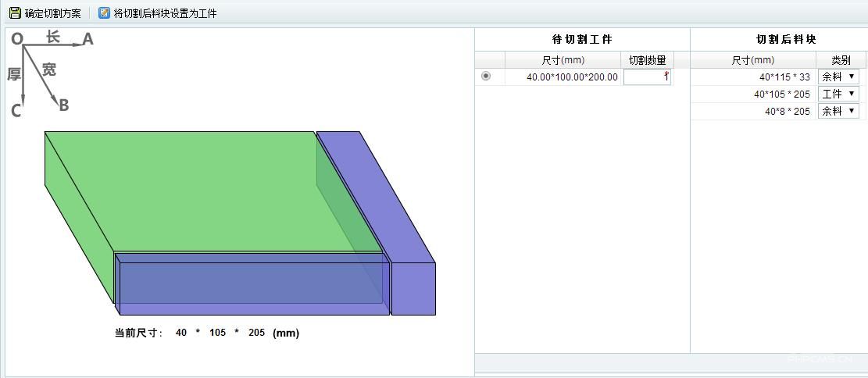
Task: Click the 40*105 * 205 size cell
Action: coord(753,94)
